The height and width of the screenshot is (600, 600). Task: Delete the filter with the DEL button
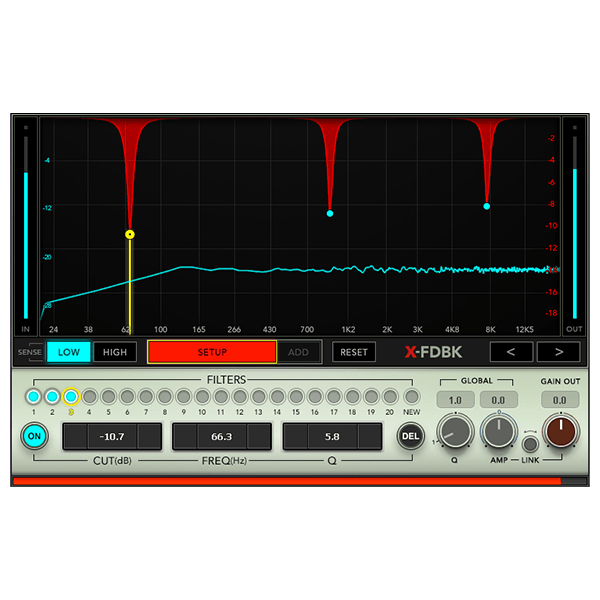[x=410, y=436]
